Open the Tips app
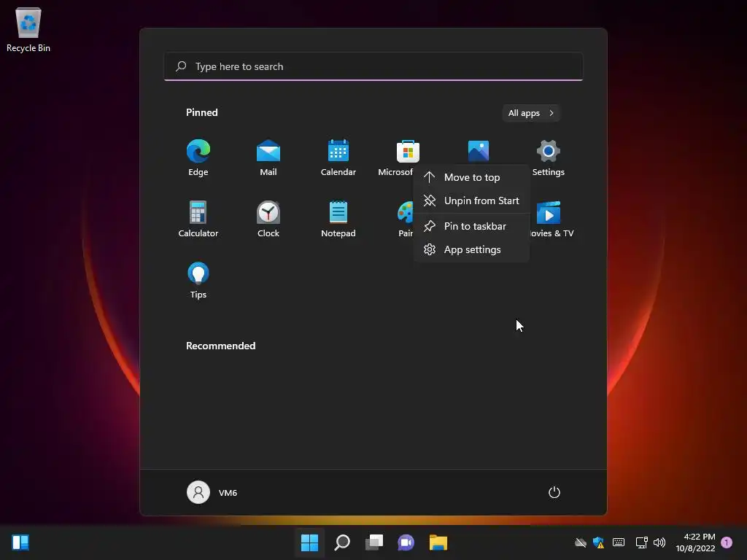The width and height of the screenshot is (747, 560). tap(198, 280)
